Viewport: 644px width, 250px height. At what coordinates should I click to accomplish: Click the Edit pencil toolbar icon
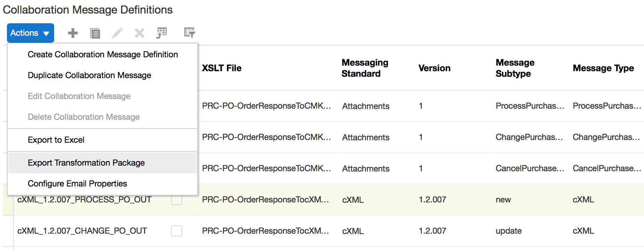click(x=117, y=33)
